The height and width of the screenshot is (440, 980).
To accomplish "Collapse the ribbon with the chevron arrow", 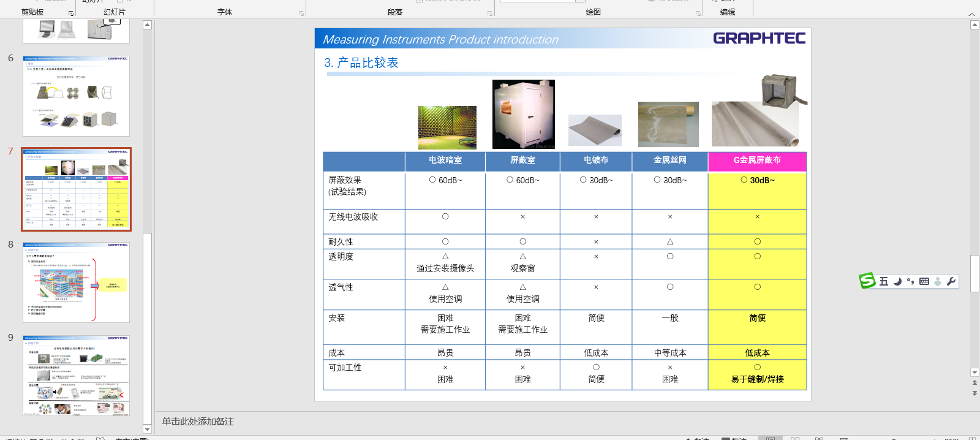I will pos(971,13).
